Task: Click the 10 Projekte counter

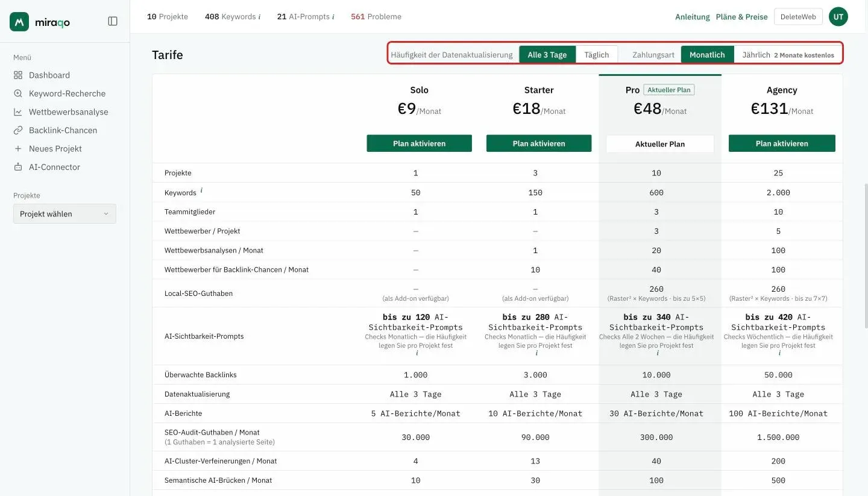Action: (x=168, y=17)
